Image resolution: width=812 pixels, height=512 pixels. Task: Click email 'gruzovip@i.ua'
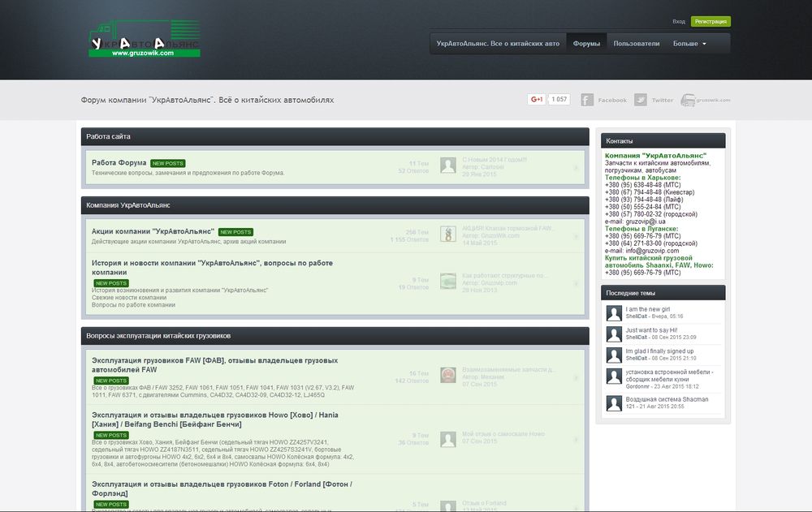[x=646, y=222]
